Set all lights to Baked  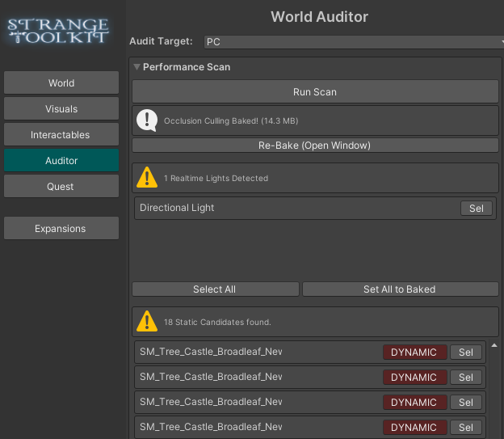pos(400,289)
